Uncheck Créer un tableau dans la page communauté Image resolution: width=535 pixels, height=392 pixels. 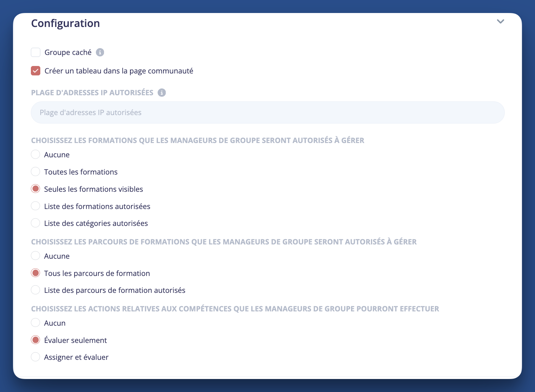[x=36, y=71]
